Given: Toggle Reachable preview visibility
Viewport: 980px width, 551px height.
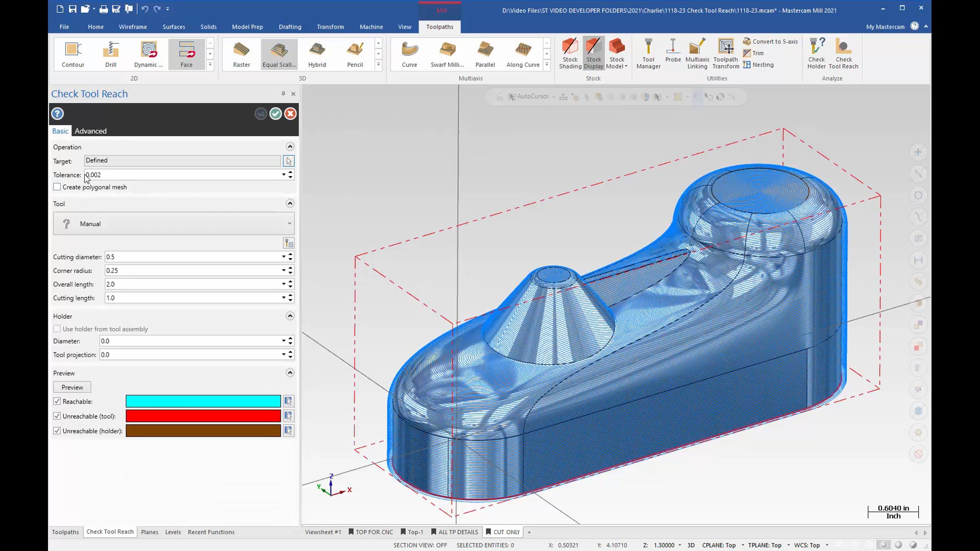Looking at the screenshot, I should click(x=57, y=401).
